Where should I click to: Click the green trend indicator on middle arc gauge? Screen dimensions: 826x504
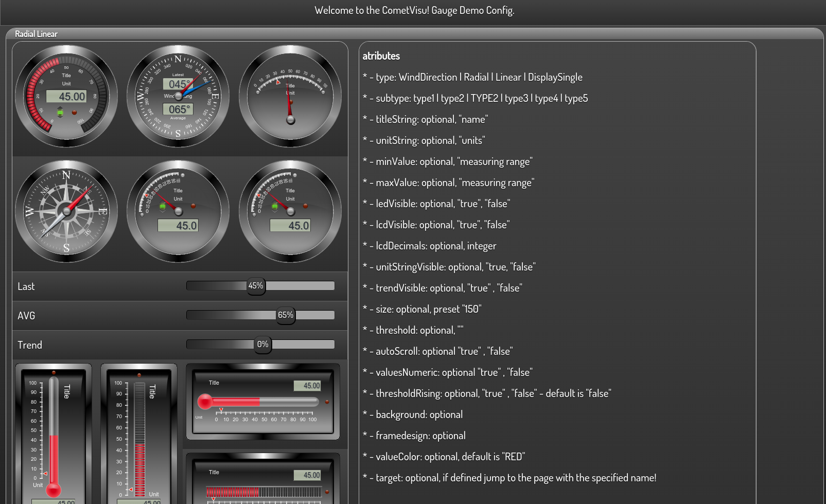pos(163,207)
